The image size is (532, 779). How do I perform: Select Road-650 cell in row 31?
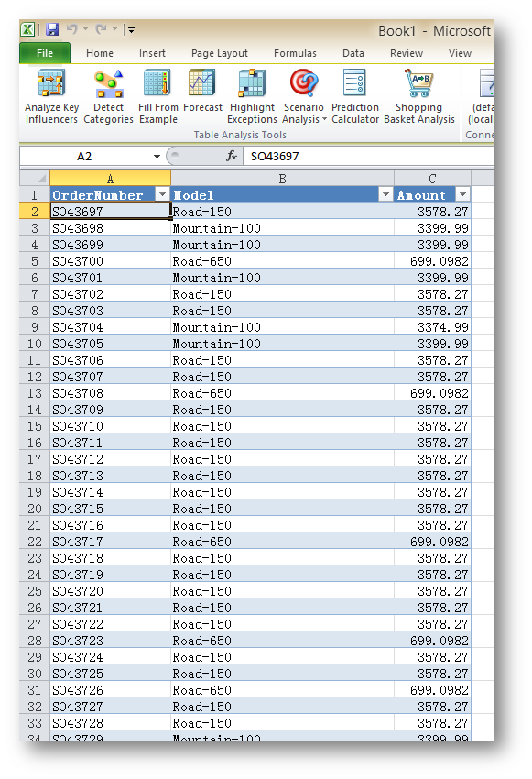282,690
